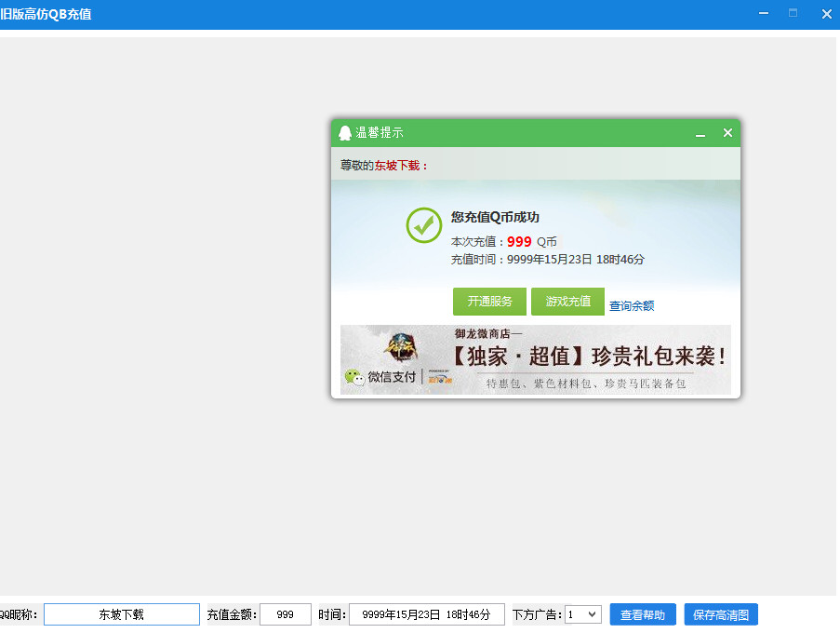Click the 充值时间 line in dialog
The height and width of the screenshot is (633, 840).
click(548, 260)
